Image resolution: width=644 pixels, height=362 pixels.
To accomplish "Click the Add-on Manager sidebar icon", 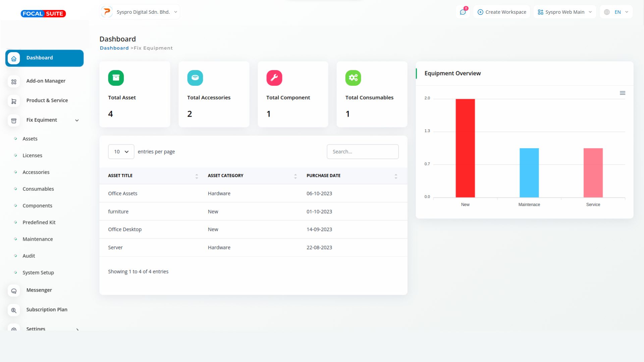I will [x=14, y=81].
